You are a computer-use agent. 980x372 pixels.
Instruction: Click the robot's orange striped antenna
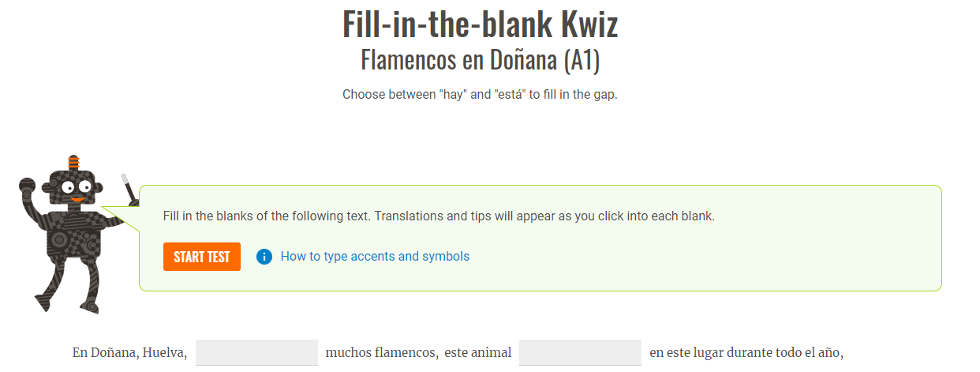(x=73, y=163)
